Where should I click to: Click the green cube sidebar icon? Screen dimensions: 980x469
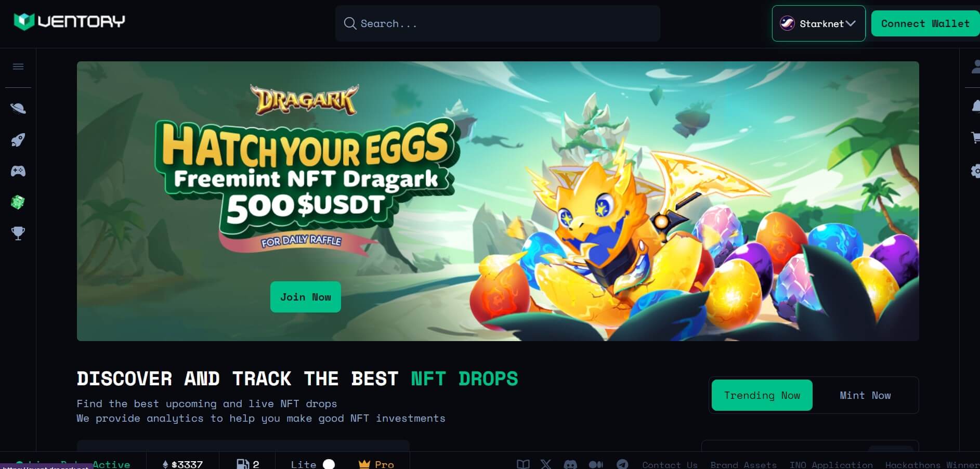tap(18, 202)
